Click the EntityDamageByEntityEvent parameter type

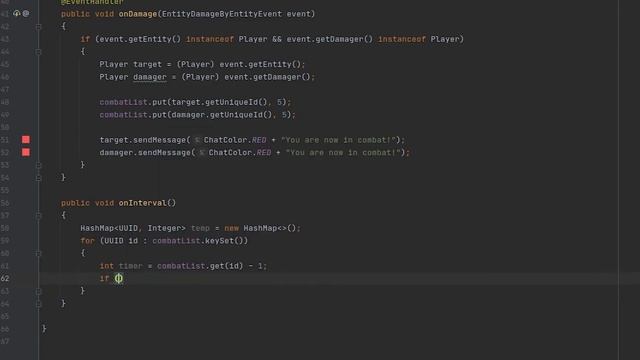pyautogui.click(x=222, y=14)
